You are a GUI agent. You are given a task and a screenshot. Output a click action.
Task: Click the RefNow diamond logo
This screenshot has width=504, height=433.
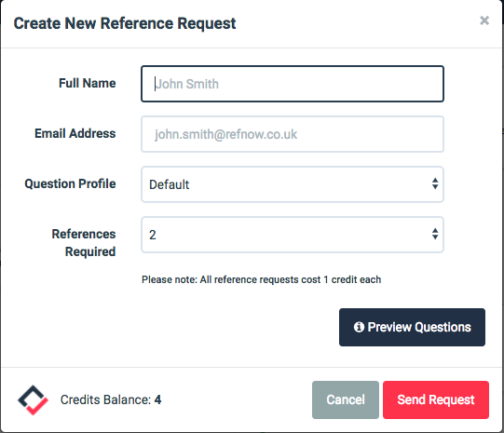33,399
